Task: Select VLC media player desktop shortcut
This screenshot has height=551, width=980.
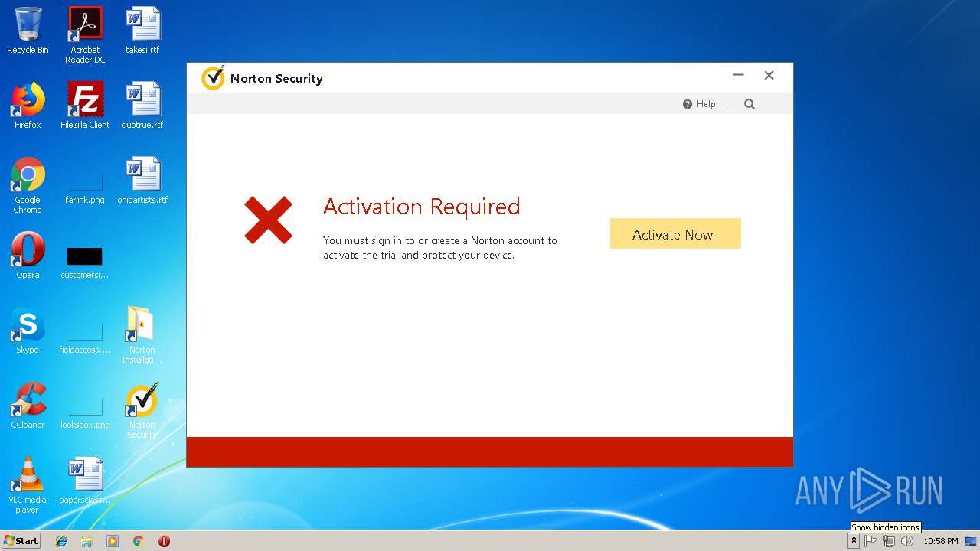Action: tap(28, 485)
